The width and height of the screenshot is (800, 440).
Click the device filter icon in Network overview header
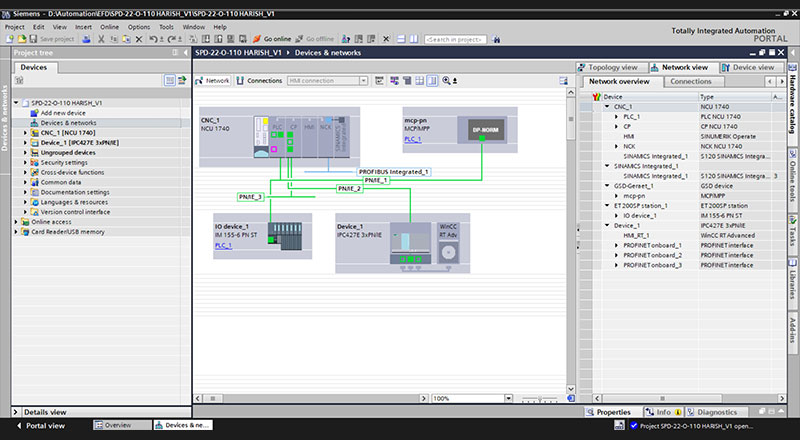pos(596,96)
